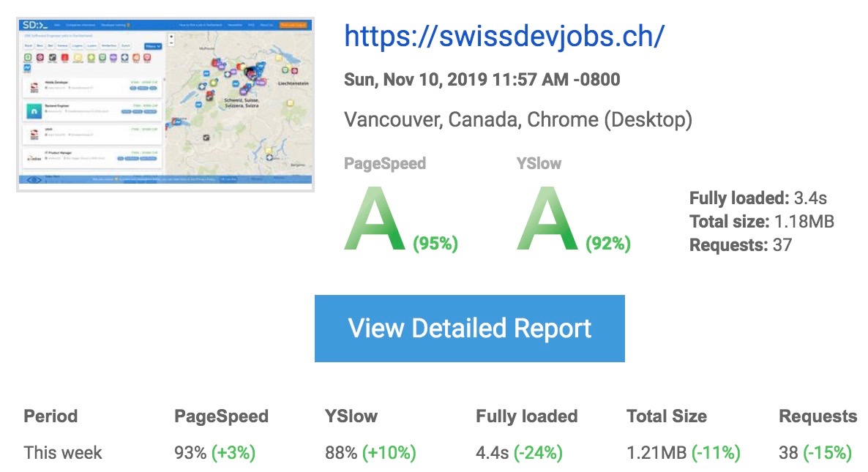Image resolution: width=868 pixels, height=472 pixels.
Task: Click the Period column header
Action: [x=50, y=416]
